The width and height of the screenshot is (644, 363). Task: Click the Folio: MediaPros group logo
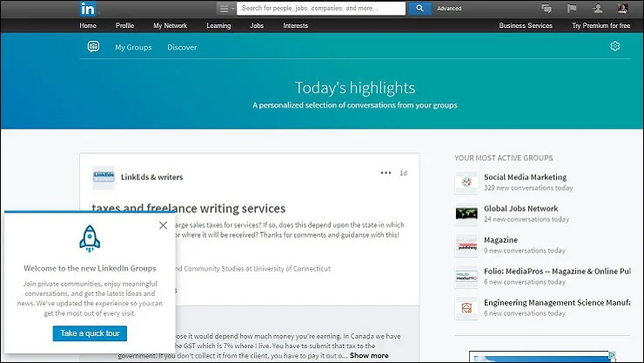(x=466, y=276)
